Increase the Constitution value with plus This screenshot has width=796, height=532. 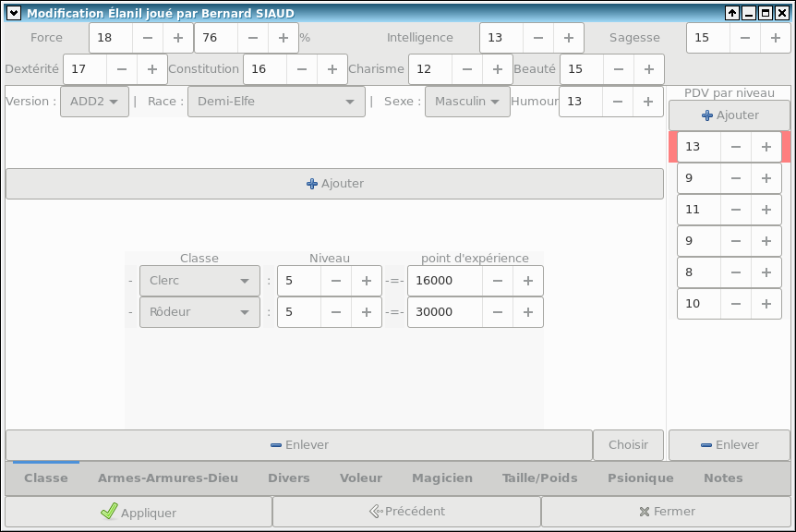click(x=332, y=69)
